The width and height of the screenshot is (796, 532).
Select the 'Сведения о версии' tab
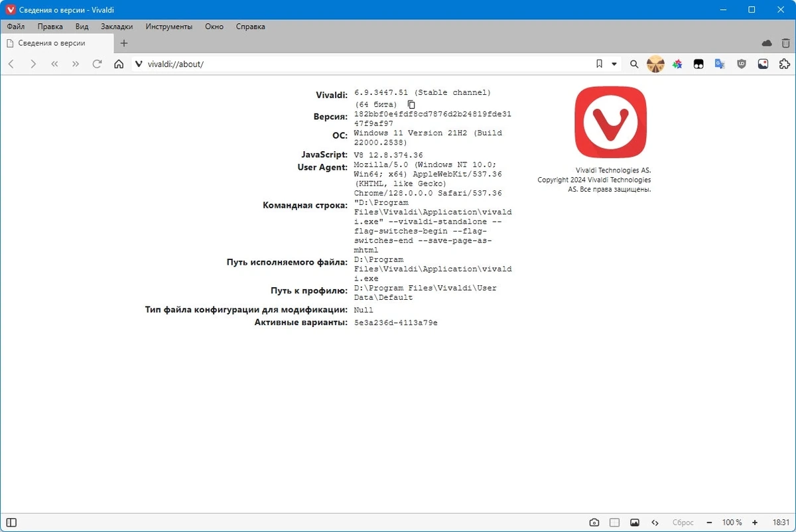coord(56,43)
